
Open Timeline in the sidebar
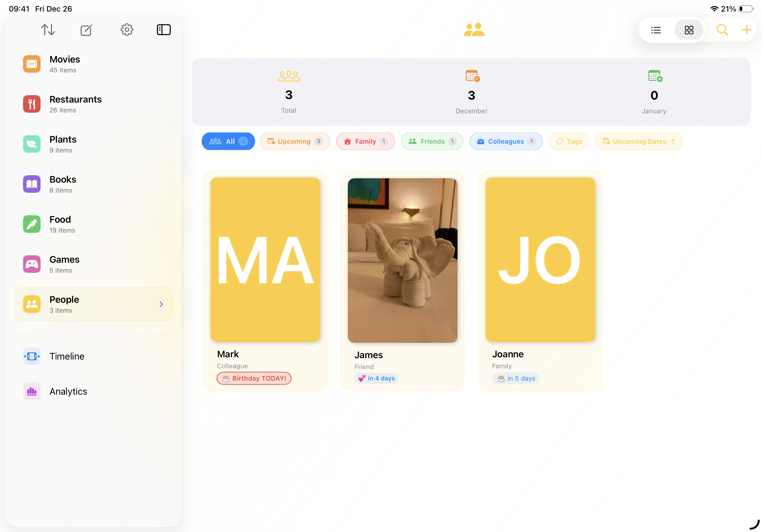(x=67, y=356)
